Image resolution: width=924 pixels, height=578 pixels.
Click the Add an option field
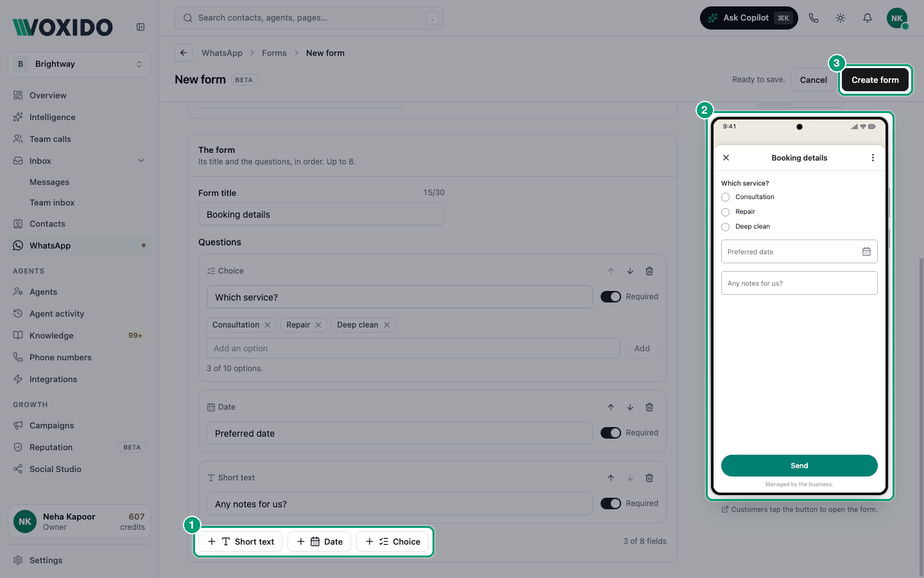[413, 348]
